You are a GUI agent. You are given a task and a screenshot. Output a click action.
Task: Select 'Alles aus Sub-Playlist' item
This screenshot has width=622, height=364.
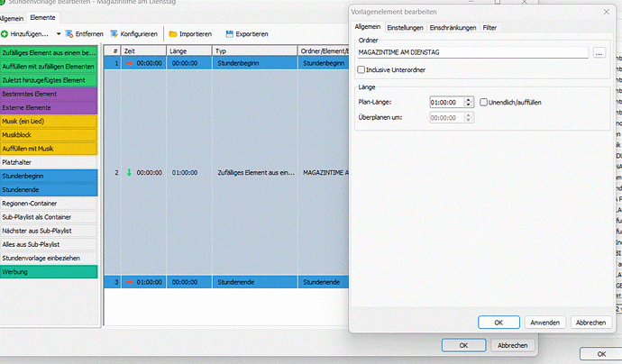(x=49, y=244)
